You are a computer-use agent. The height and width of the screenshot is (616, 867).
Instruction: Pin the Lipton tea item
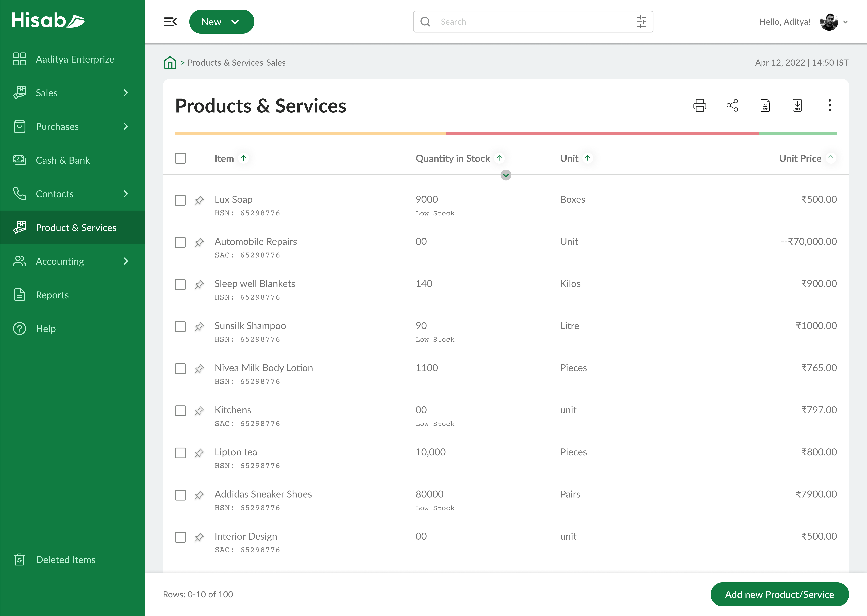pos(199,453)
